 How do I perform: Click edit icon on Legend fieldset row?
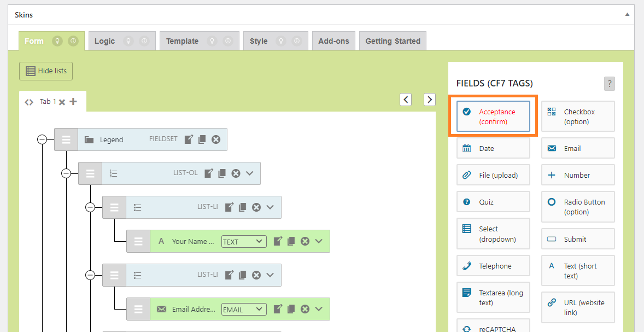tap(189, 139)
